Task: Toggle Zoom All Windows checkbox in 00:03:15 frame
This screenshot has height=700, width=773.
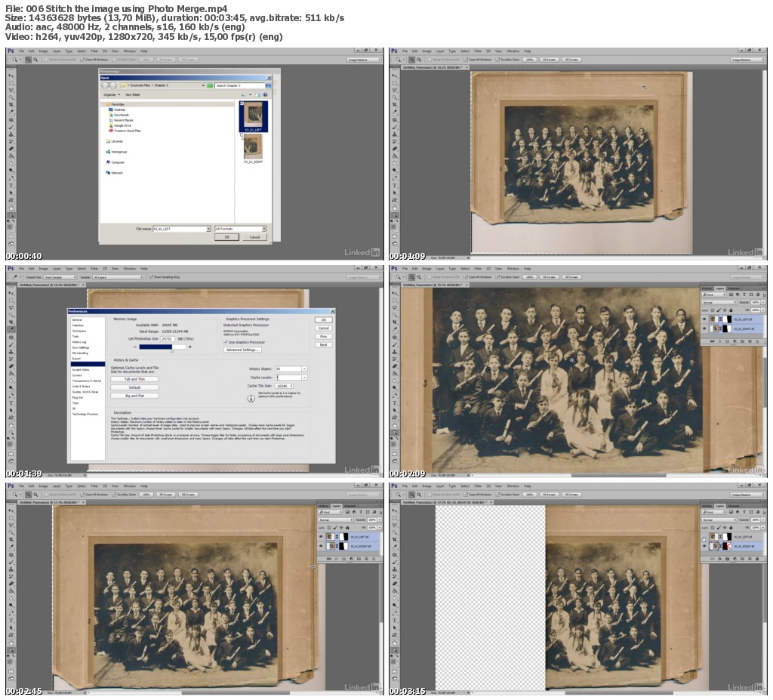Action: tap(466, 495)
